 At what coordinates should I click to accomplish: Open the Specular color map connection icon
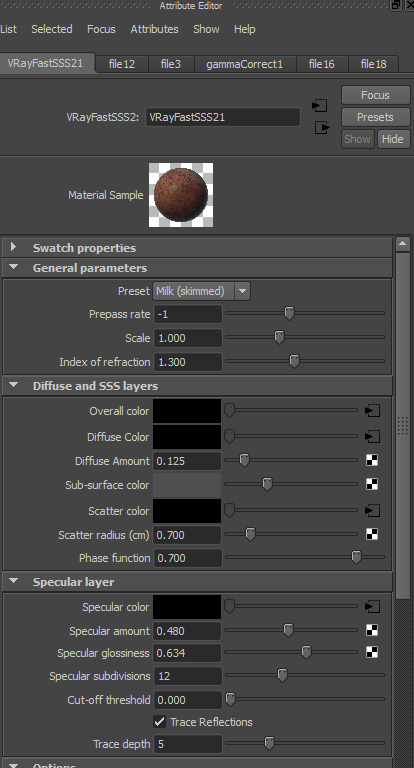coord(372,607)
